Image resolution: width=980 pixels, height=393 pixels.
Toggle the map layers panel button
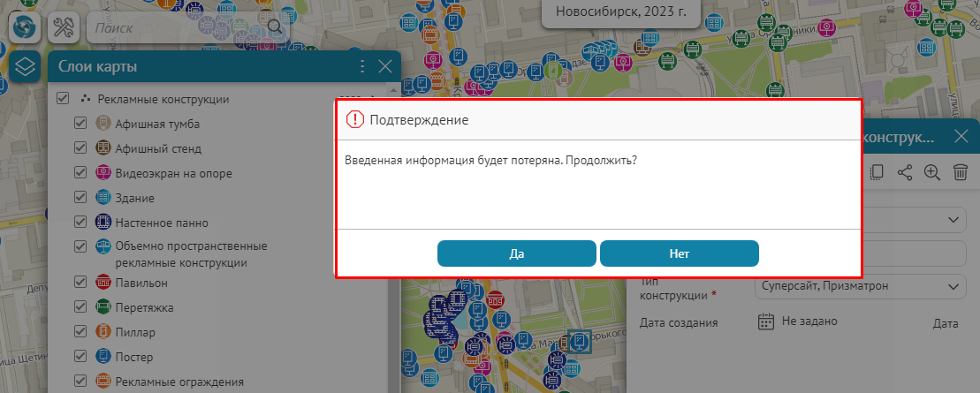click(x=25, y=67)
